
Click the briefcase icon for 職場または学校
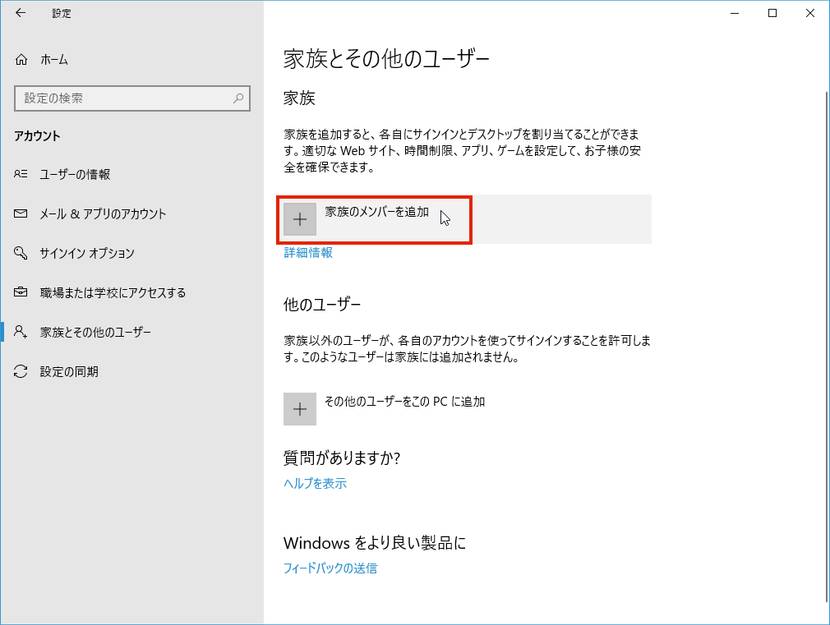coord(21,292)
